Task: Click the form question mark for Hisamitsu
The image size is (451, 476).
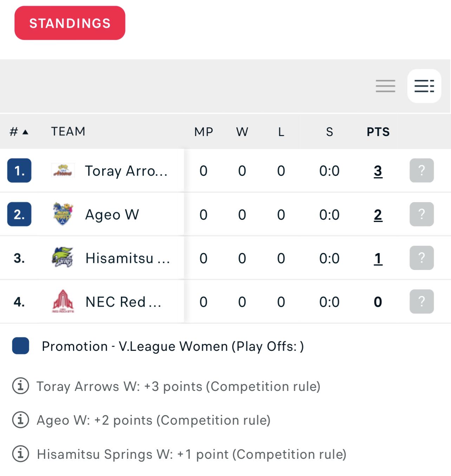Action: [421, 258]
